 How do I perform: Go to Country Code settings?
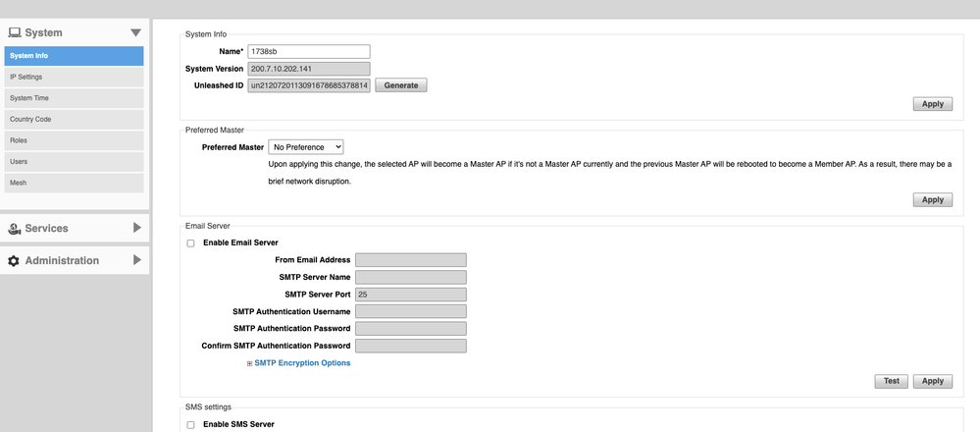[x=74, y=119]
